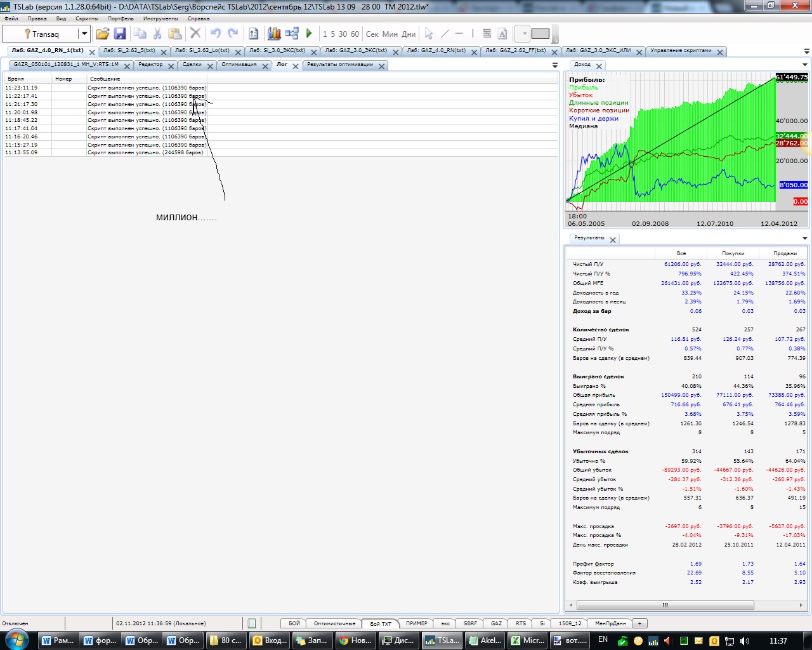Add new workspace with plus button
The height and width of the screenshot is (650, 812).
[x=640, y=623]
